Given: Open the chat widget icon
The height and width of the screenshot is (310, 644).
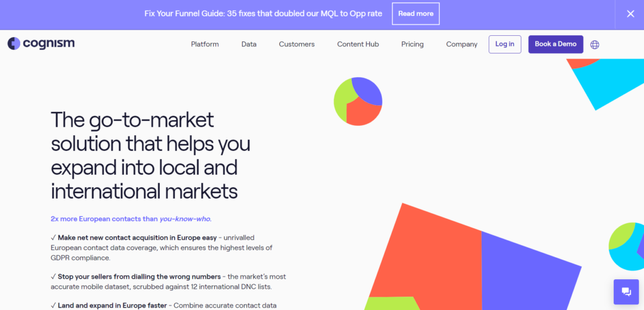Looking at the screenshot, I should click(x=626, y=292).
